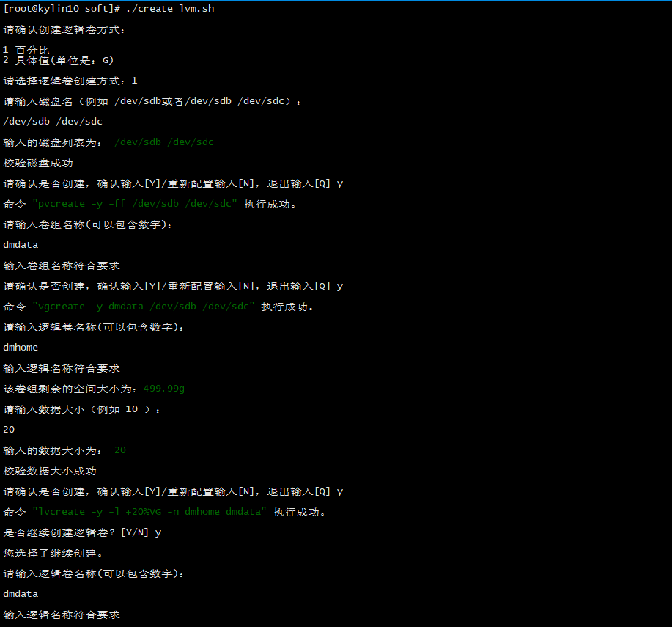Click the line '请确认创建逻辑卷方式:'
Screen dimensions: 672x627
pos(64,29)
